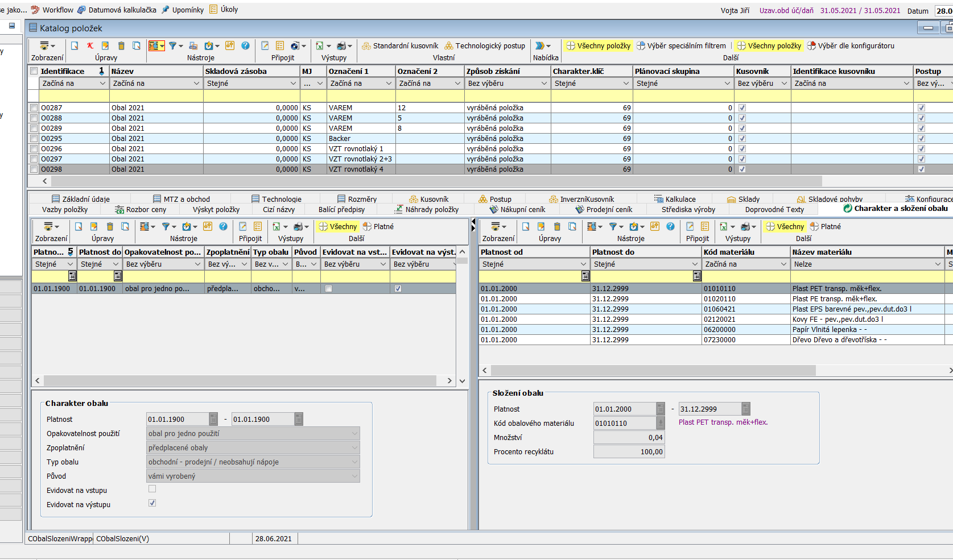Click Standardní kusovník button
Viewport: 953px width, 560px height.
pos(400,46)
